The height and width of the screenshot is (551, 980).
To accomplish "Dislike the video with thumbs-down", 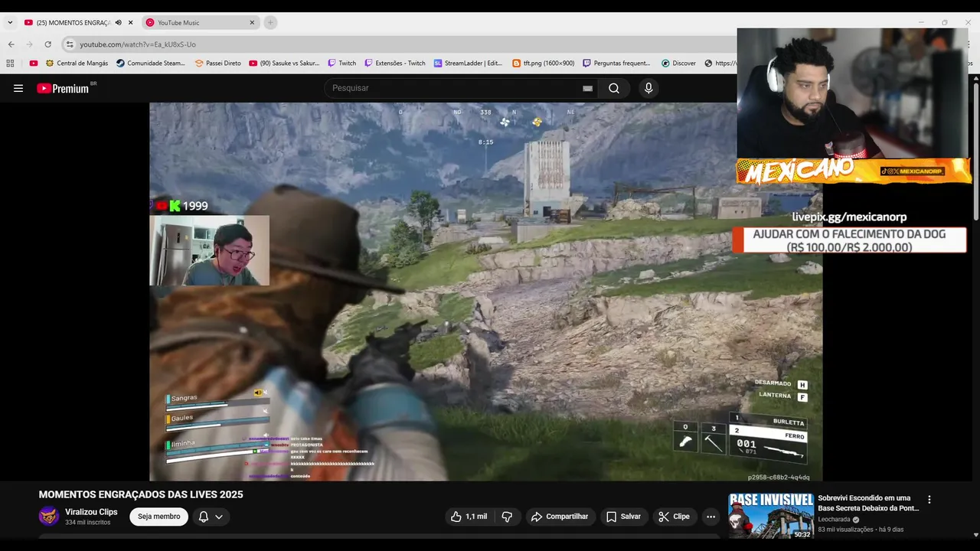I will 507,517.
